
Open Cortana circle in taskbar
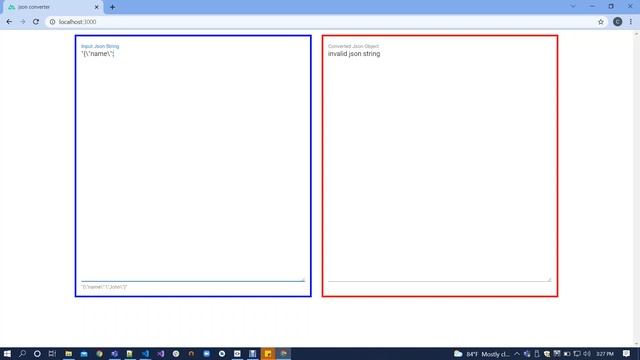(x=37, y=353)
